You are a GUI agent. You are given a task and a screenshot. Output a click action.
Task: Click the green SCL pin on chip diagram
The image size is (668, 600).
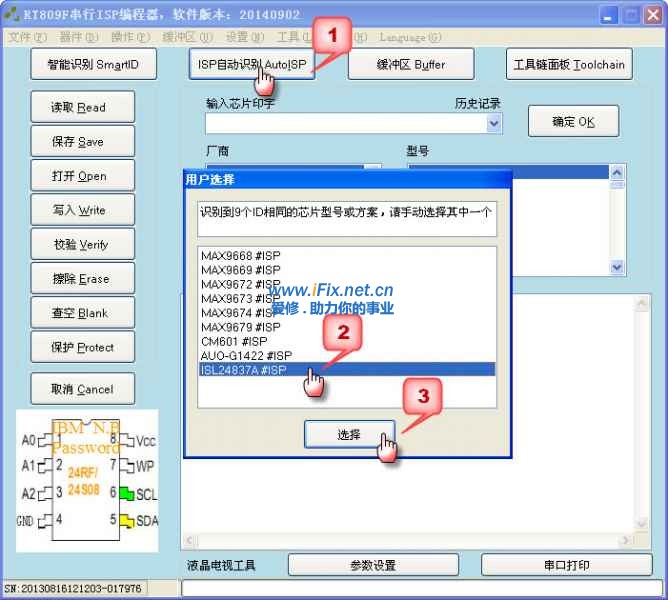coord(126,493)
